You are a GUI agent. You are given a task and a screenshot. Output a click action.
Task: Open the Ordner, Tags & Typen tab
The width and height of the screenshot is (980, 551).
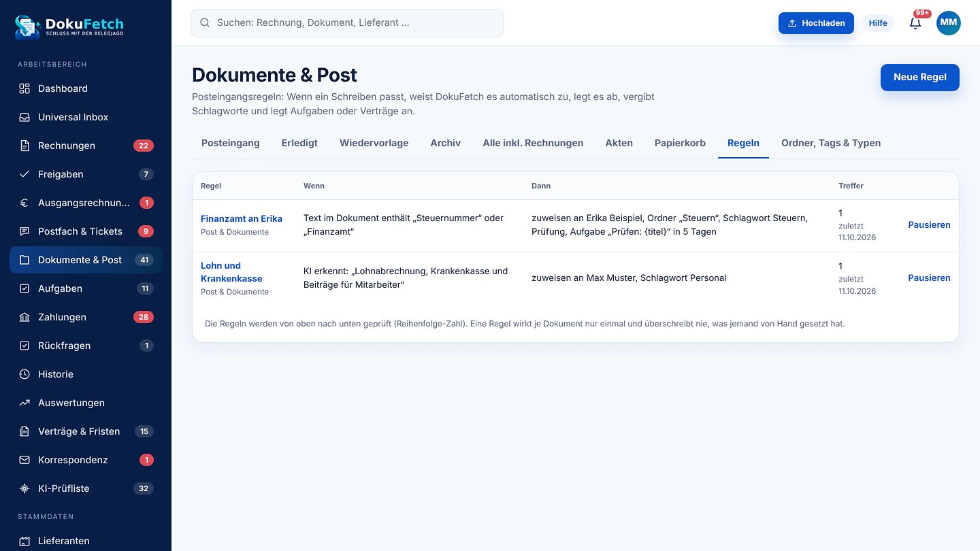831,143
